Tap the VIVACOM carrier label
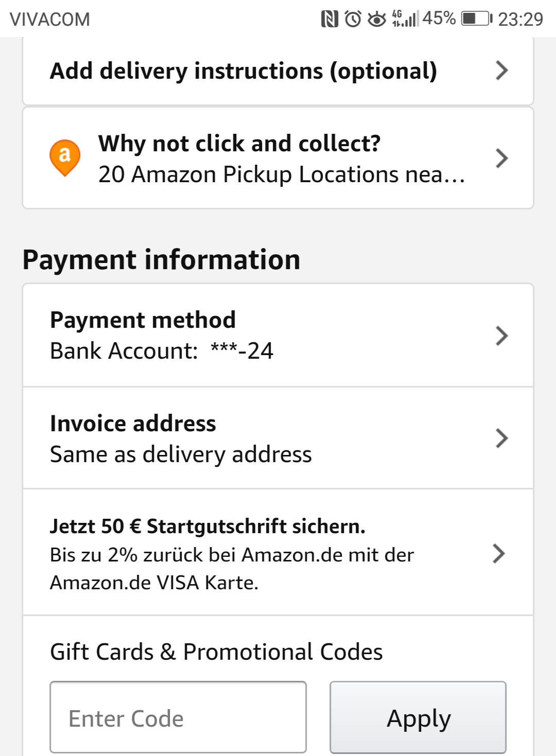 click(x=50, y=20)
